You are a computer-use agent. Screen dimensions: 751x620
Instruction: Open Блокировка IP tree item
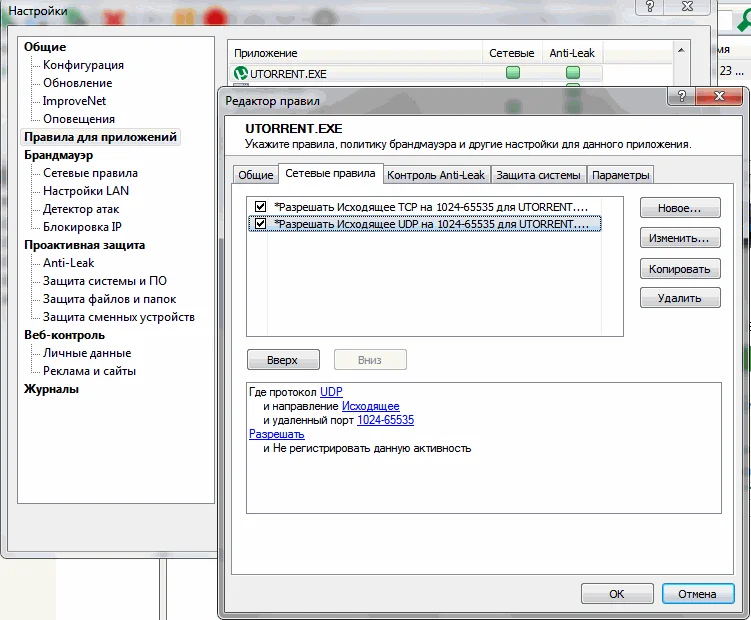point(82,227)
